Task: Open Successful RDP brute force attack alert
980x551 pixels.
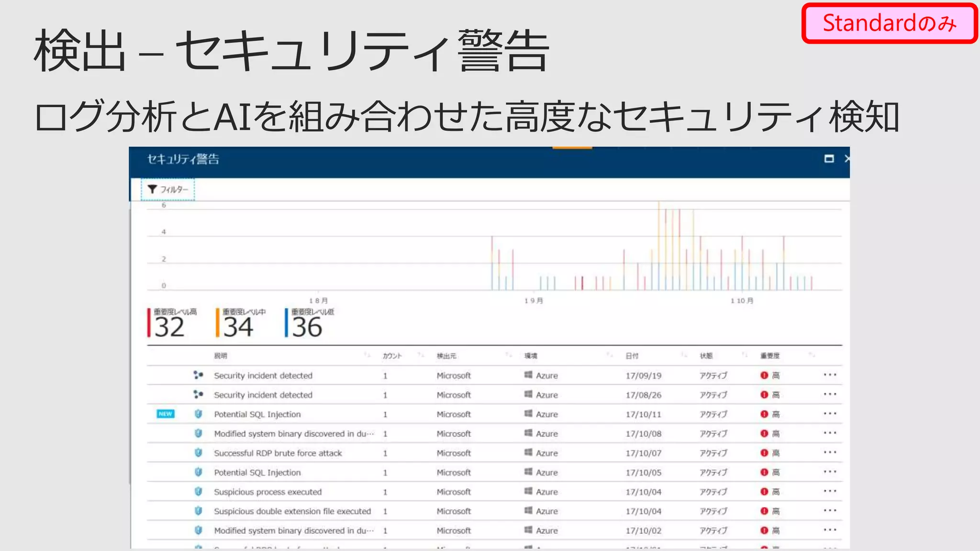Action: 278,453
